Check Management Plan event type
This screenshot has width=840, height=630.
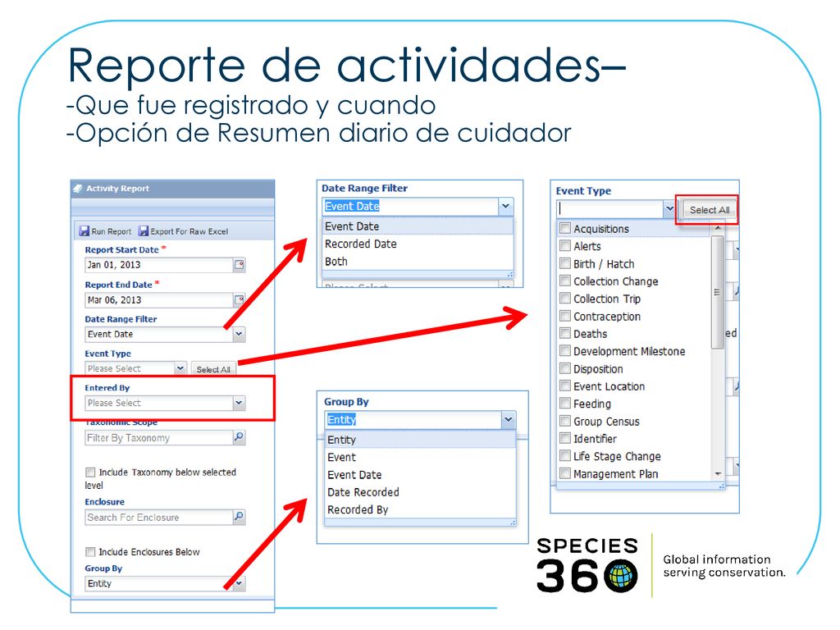pyautogui.click(x=564, y=473)
